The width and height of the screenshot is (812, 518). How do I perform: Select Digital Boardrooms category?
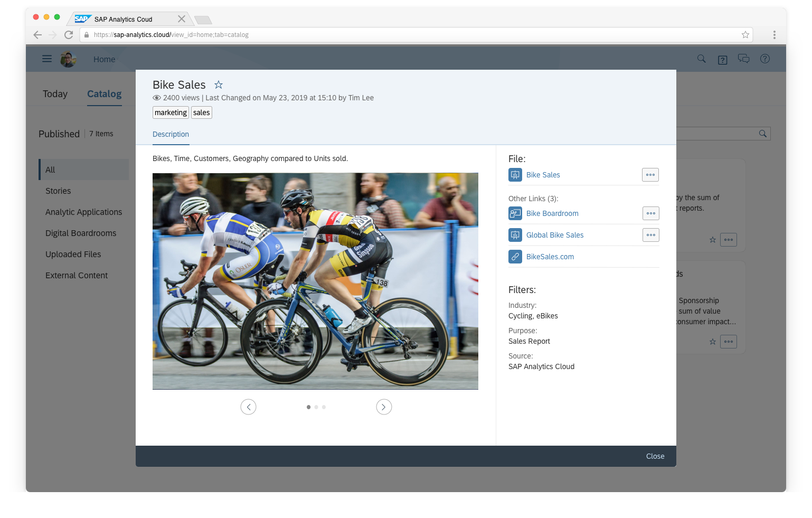click(81, 233)
